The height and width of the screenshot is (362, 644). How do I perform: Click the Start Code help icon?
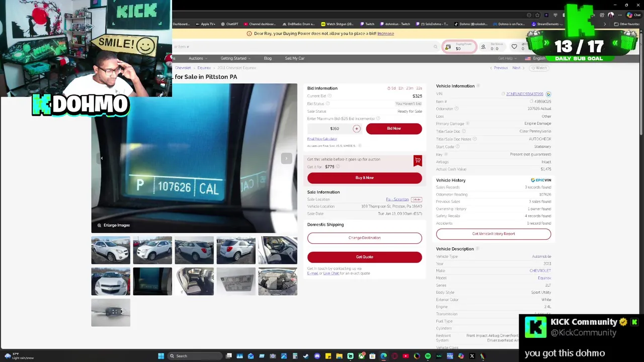457,147
